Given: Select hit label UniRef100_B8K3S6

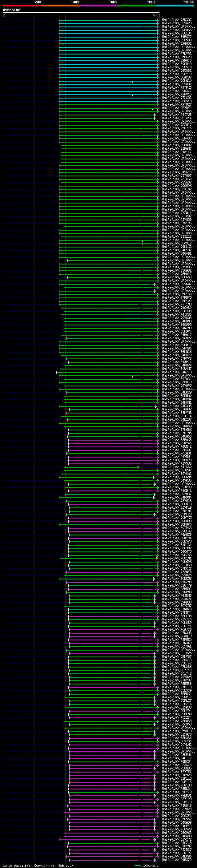Looking at the screenshot, I should [x=176, y=738].
